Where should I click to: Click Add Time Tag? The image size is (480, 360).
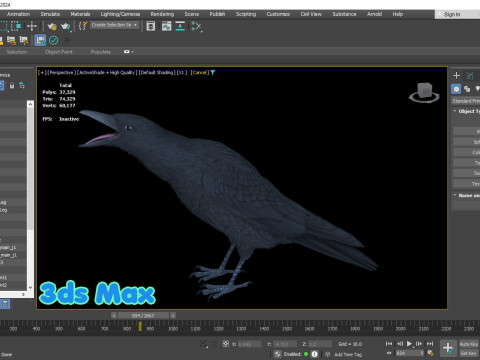click(348, 354)
